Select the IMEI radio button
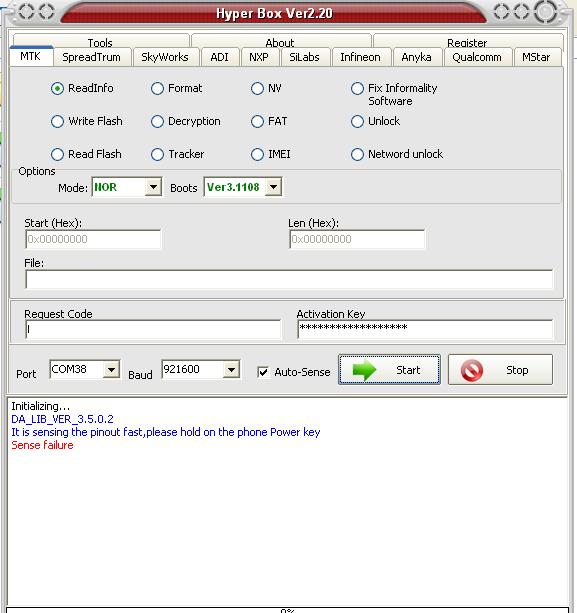The image size is (577, 613). click(257, 154)
